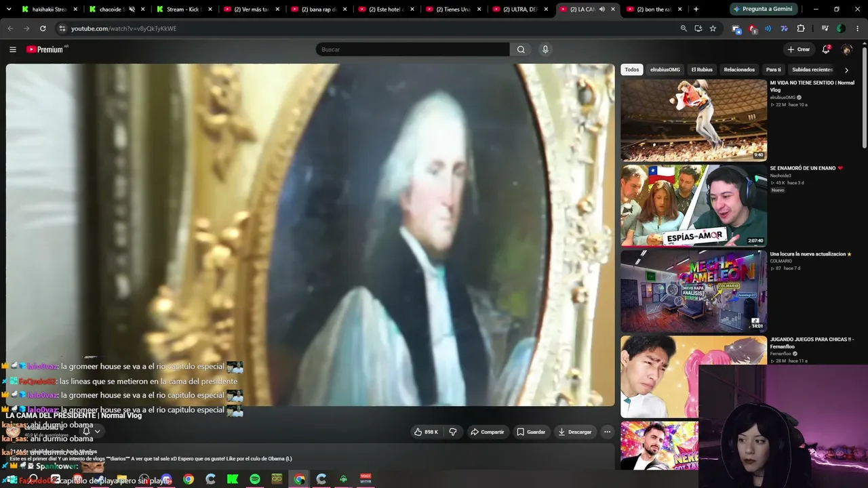Start voice search with the microphone icon
The image size is (868, 488).
[x=545, y=49]
